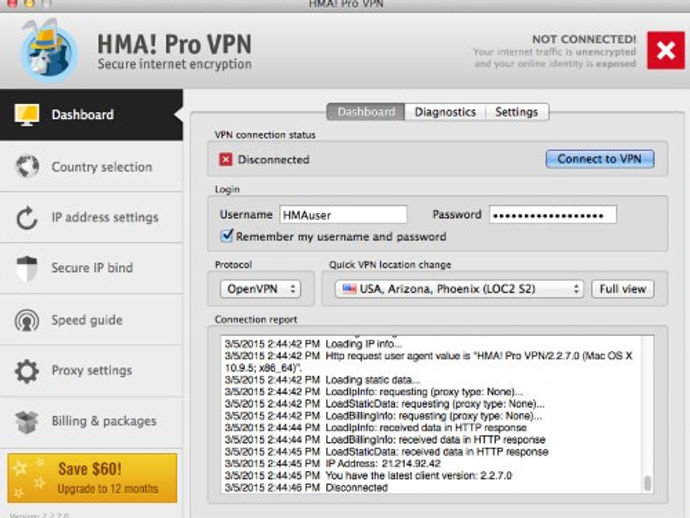Viewport: 690px width, 518px height.
Task: Toggle Remember my username and password checkbox
Action: point(227,235)
